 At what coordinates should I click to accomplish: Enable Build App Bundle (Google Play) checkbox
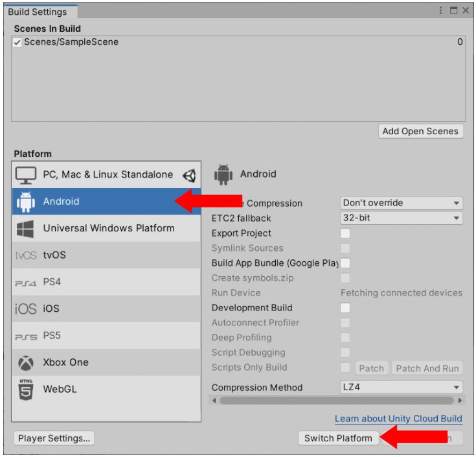[x=345, y=263]
